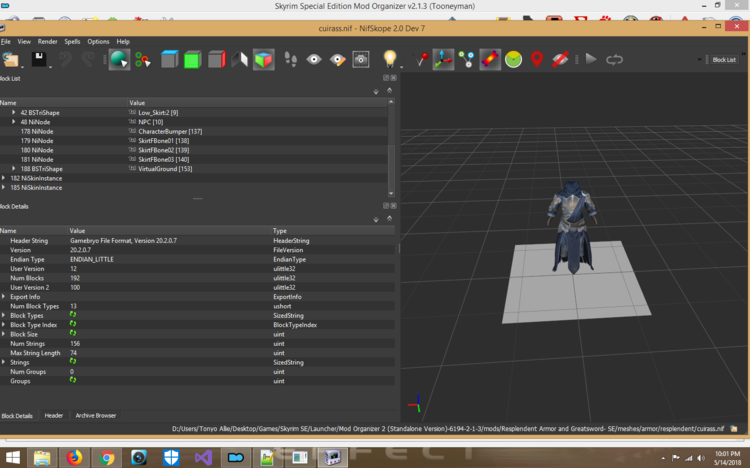Toggle the marker pin check icon
Viewport: 750px width, 468px height.
(x=421, y=60)
